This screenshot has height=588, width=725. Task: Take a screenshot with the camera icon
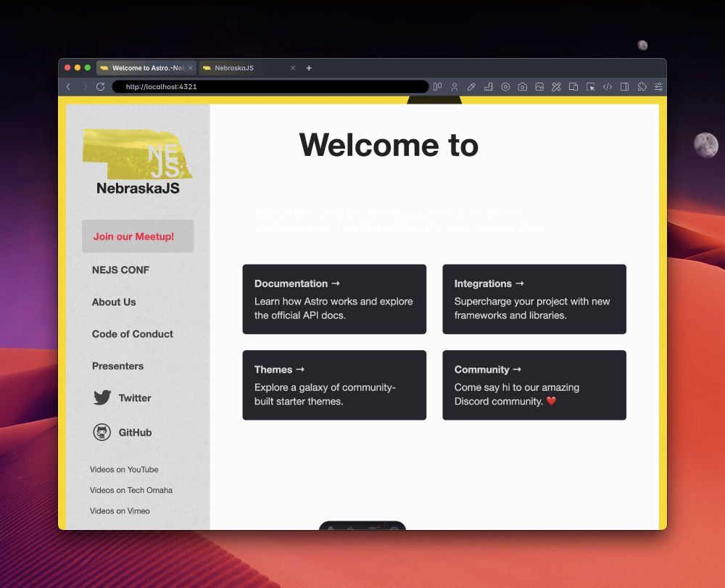[x=523, y=86]
